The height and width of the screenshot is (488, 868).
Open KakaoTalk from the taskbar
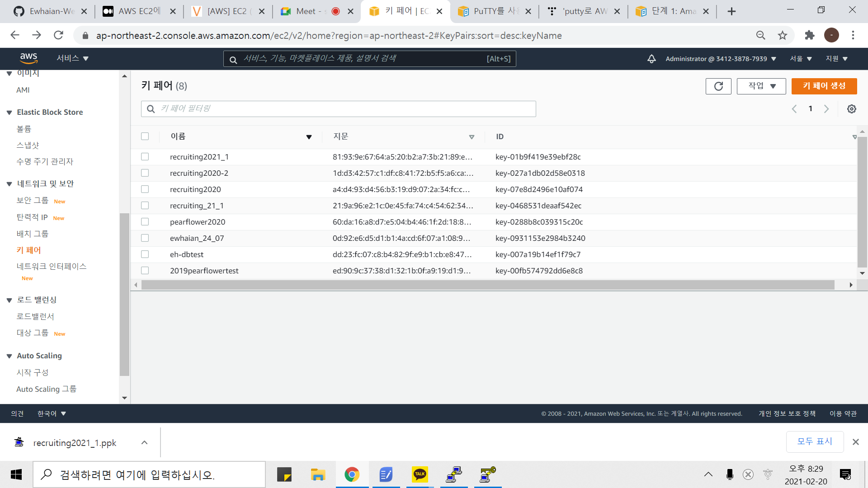[420, 474]
